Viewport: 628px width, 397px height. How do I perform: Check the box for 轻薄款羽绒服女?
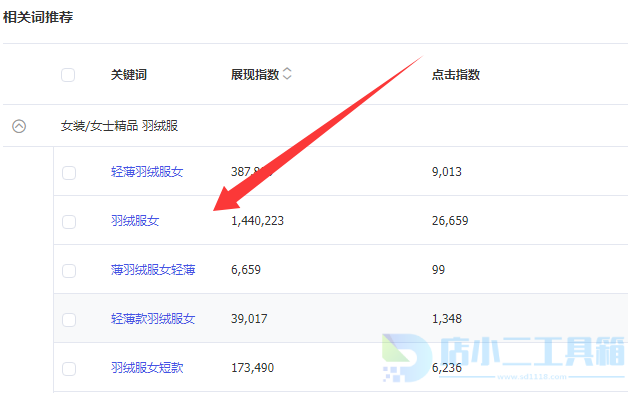[x=69, y=320]
